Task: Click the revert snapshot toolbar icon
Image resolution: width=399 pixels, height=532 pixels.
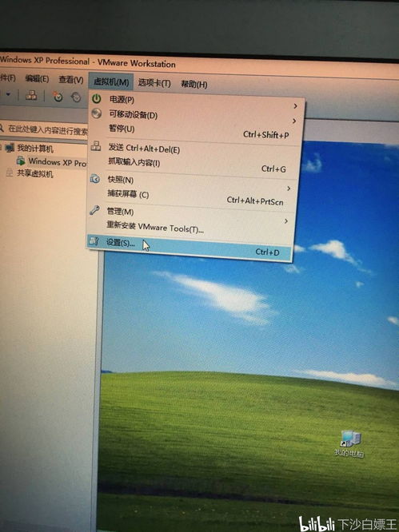Action: pos(76,97)
